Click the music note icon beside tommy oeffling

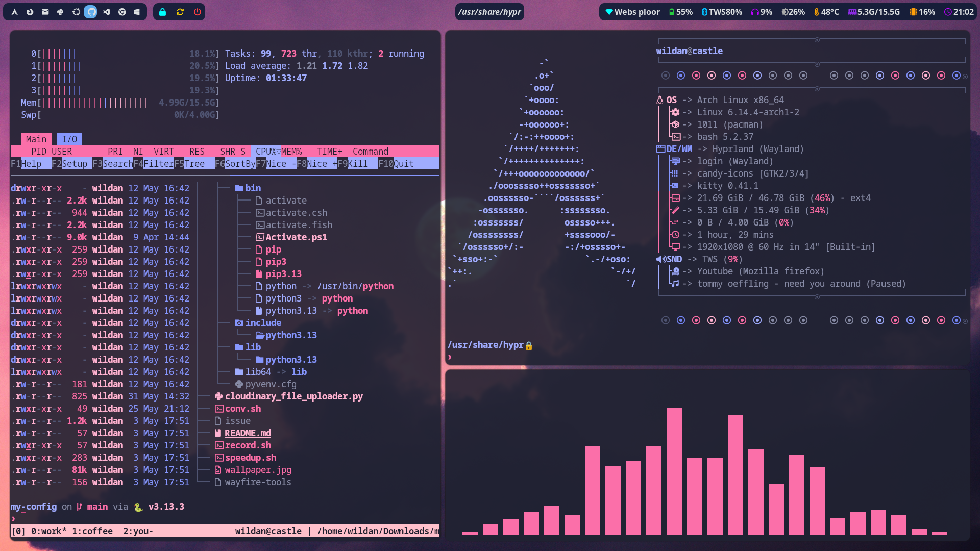tap(675, 284)
